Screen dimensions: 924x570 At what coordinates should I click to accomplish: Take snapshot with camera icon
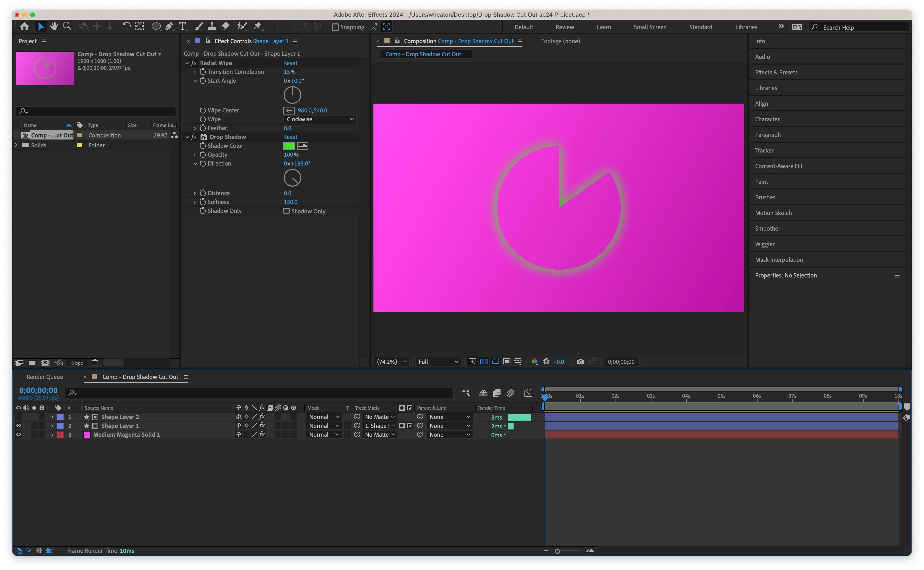click(x=580, y=362)
